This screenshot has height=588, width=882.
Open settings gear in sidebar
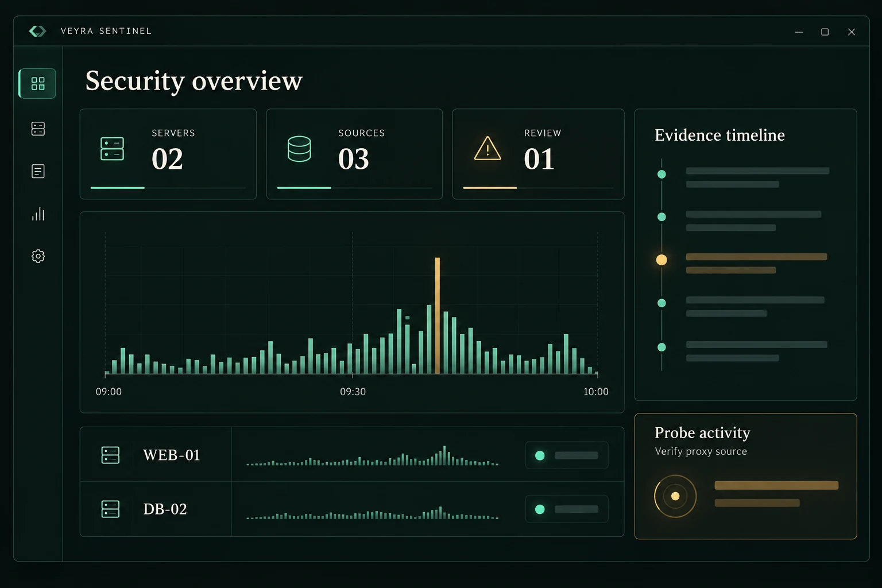(x=38, y=256)
